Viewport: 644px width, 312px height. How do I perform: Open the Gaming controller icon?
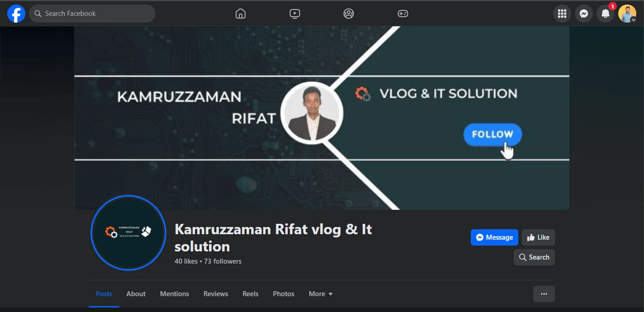click(x=402, y=14)
